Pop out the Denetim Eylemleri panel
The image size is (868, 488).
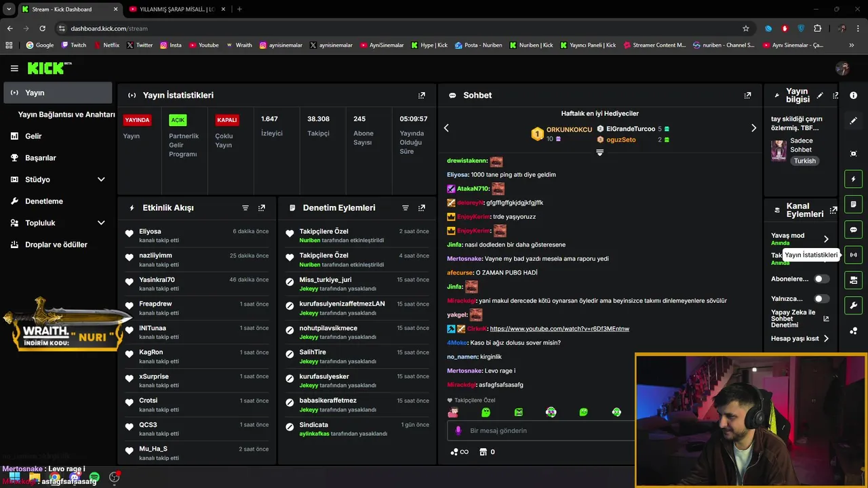click(x=422, y=208)
